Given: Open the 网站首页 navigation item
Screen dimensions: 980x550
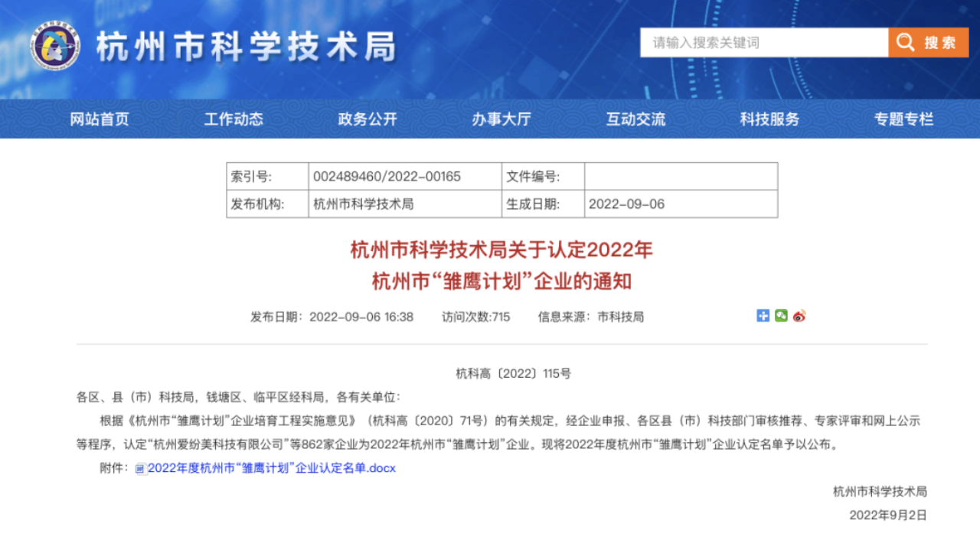Looking at the screenshot, I should (x=100, y=119).
